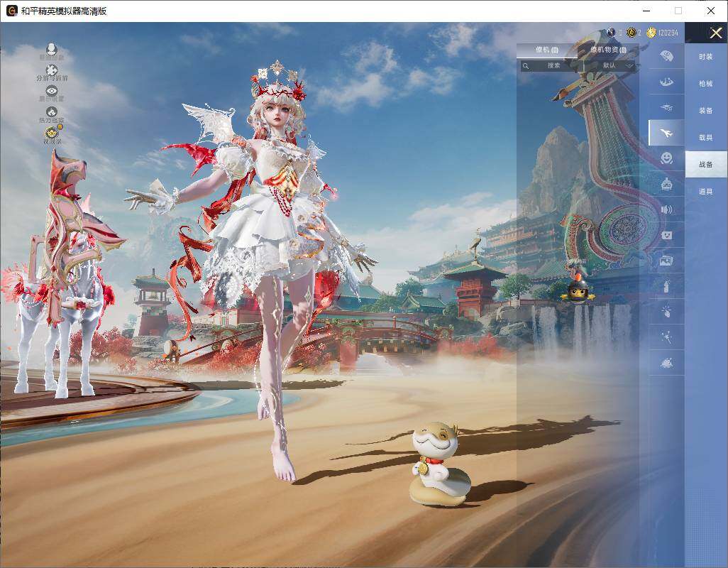Image resolution: width=728 pixels, height=568 pixels.
Task: Select the spray can sub-category icon
Action: point(667,287)
